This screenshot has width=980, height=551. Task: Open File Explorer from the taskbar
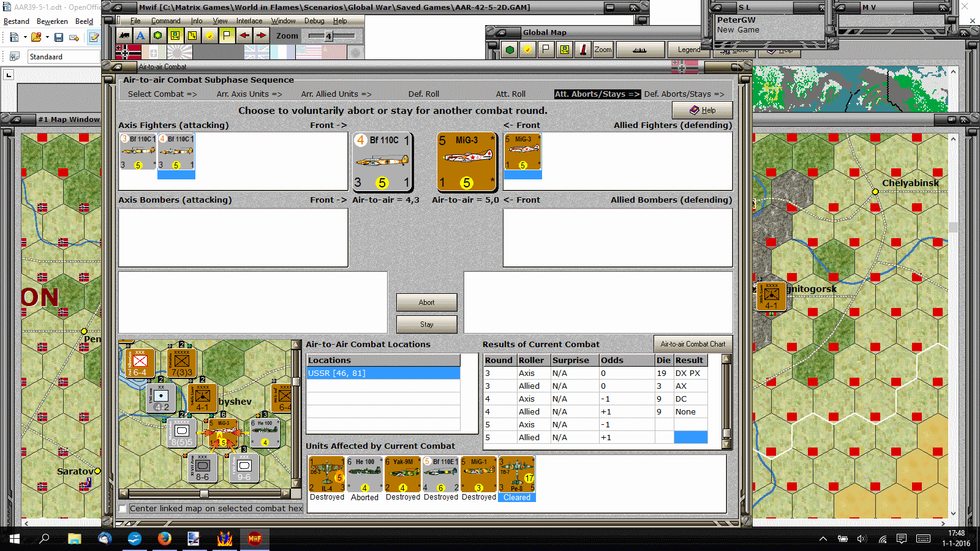(75, 539)
